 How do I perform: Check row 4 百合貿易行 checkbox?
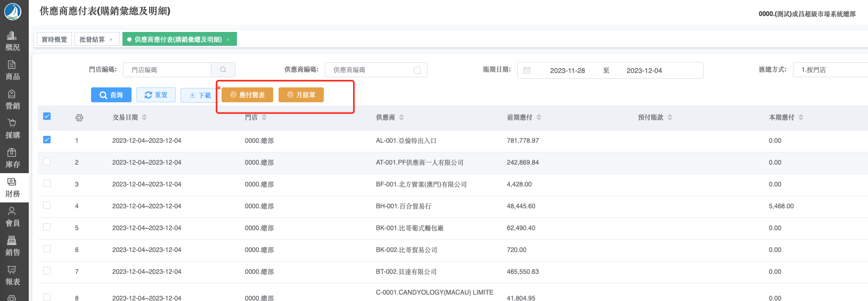point(47,205)
